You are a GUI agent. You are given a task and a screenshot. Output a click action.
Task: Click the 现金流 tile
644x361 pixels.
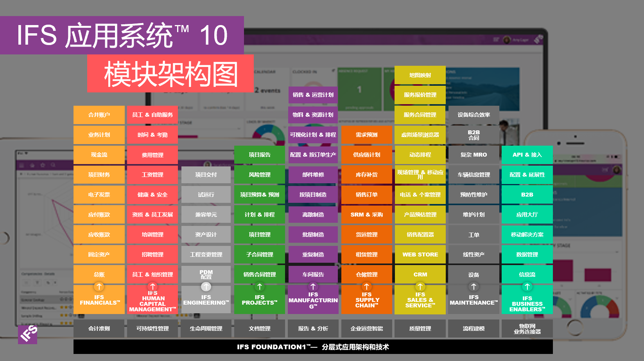(x=99, y=155)
